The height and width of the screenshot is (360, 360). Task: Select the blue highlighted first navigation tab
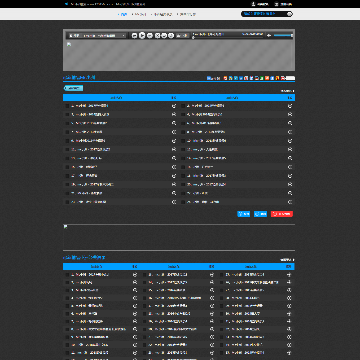coord(123,14)
